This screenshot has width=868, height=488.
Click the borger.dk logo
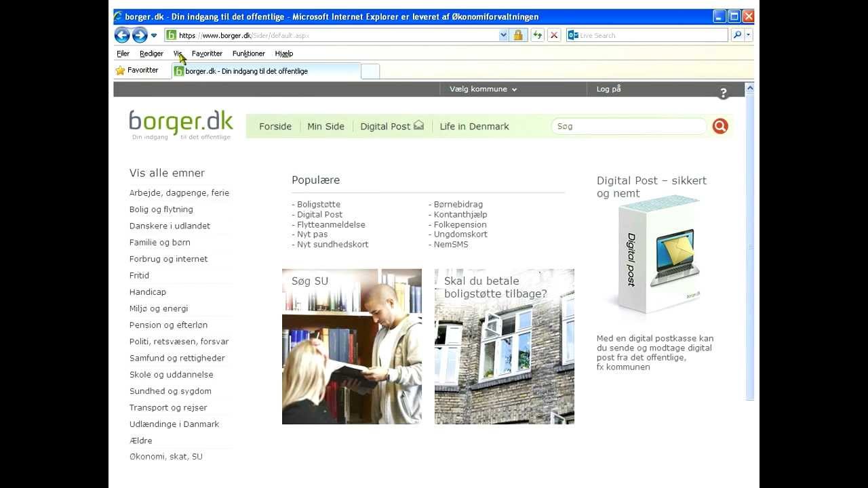(x=180, y=125)
